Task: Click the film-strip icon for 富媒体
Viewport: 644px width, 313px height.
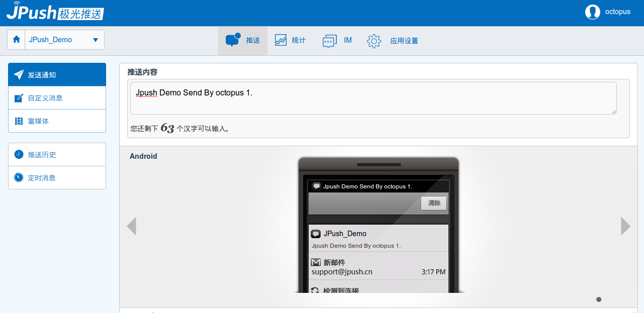Action: 19,121
